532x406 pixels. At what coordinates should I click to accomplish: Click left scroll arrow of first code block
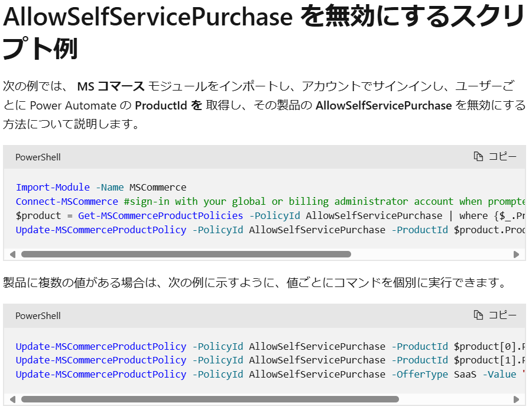(12, 254)
